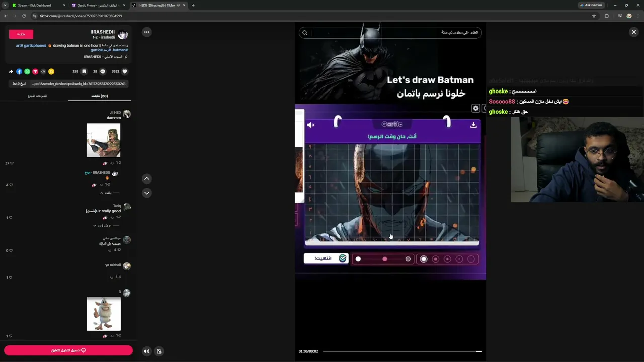
Task: Open comments via the speech bubble icon
Action: (103, 71)
